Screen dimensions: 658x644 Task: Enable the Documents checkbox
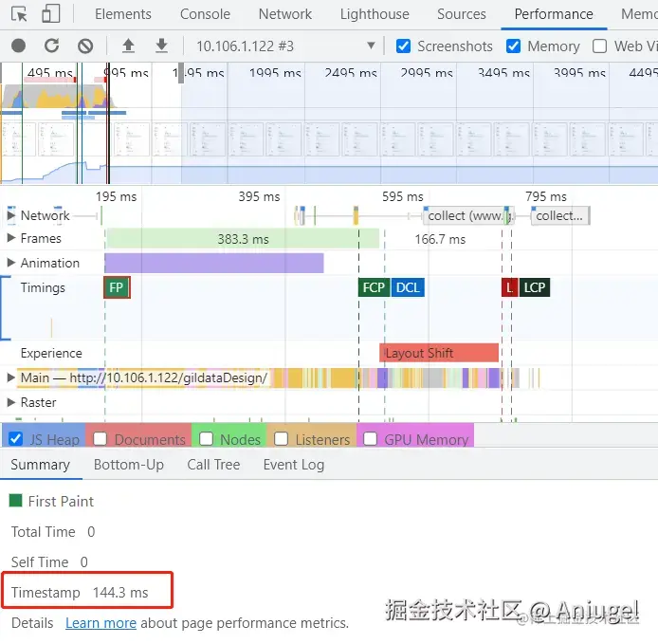(100, 439)
